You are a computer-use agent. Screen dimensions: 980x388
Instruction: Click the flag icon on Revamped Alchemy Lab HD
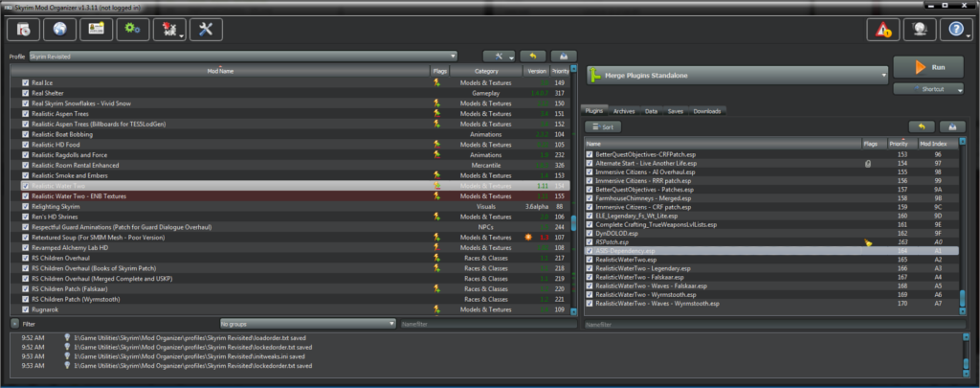[x=436, y=247]
